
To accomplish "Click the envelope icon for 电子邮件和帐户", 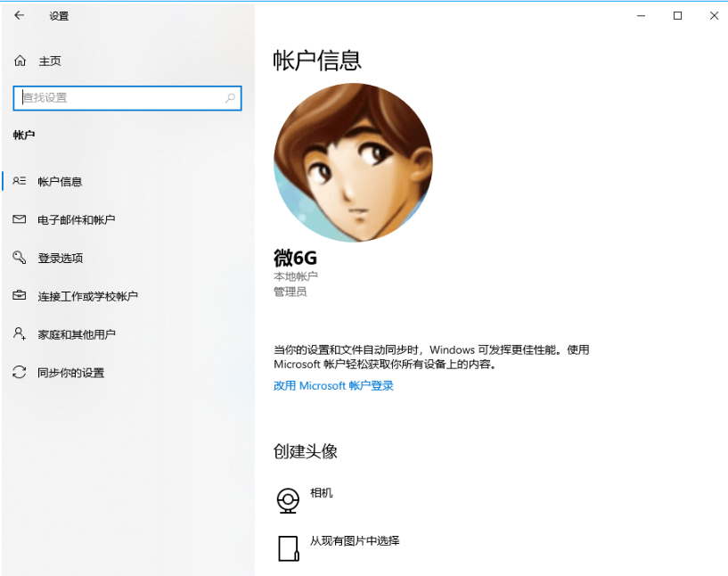I will (x=19, y=219).
